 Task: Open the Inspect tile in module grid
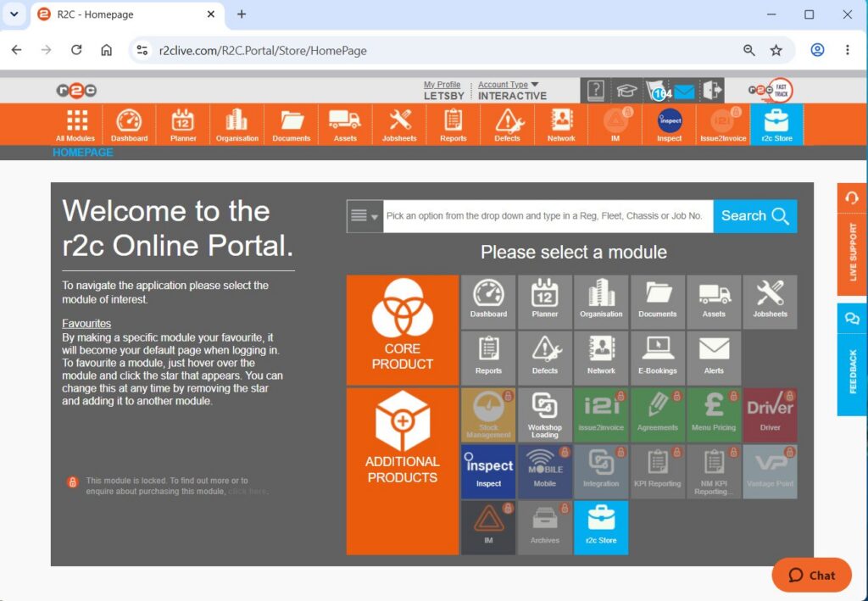488,471
